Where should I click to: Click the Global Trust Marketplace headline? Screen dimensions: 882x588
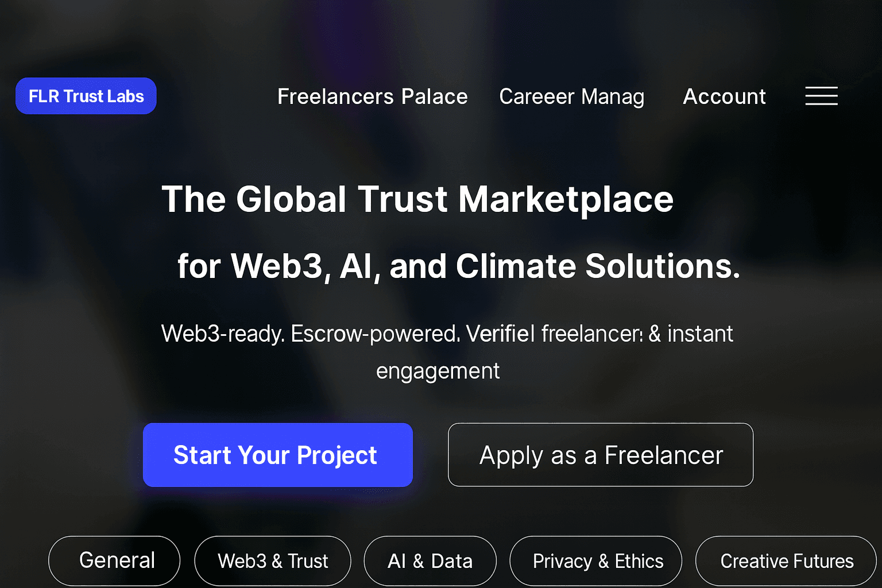pyautogui.click(x=417, y=199)
